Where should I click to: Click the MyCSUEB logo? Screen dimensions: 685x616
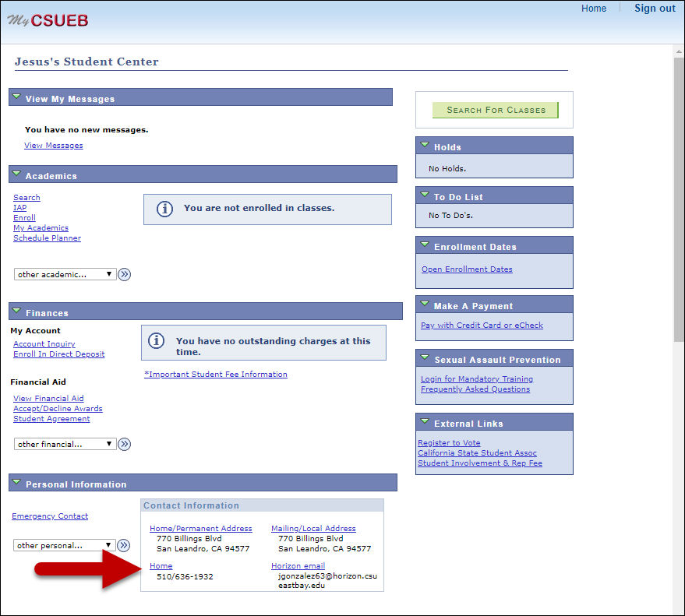pos(48,20)
